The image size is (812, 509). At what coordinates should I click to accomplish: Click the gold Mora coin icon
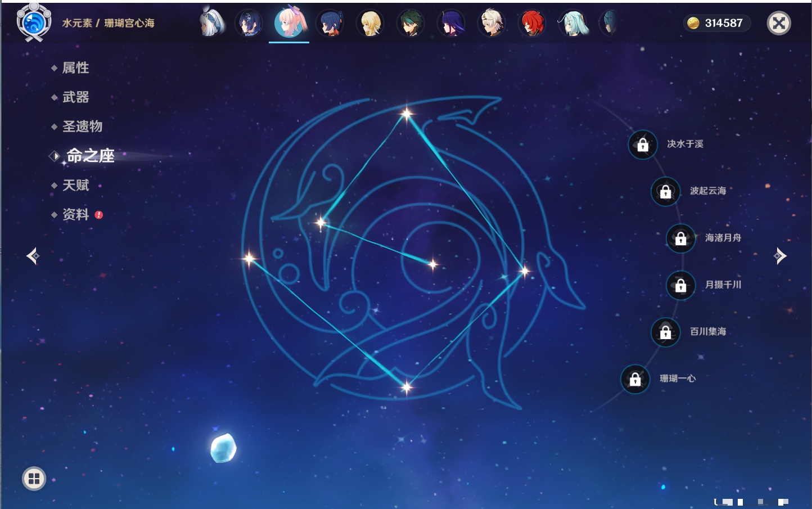[693, 23]
